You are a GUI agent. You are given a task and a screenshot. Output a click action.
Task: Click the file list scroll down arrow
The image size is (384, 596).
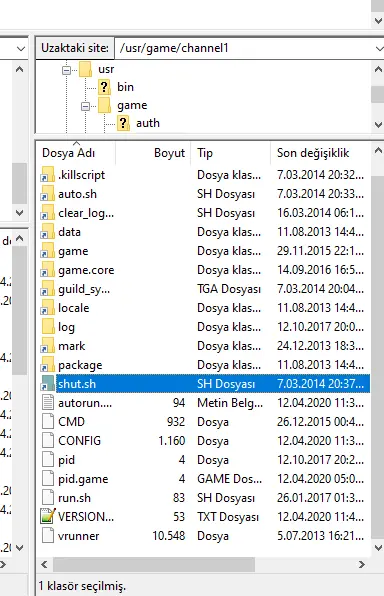tap(378, 547)
